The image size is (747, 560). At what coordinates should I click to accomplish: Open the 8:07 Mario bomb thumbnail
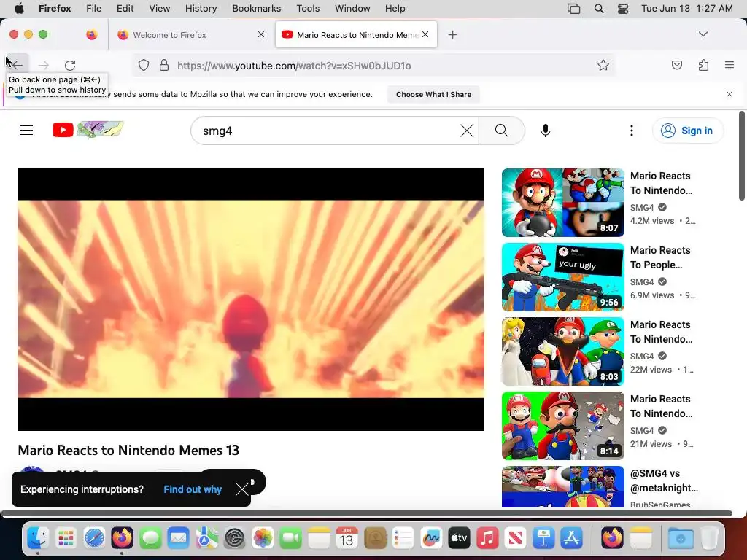point(563,203)
